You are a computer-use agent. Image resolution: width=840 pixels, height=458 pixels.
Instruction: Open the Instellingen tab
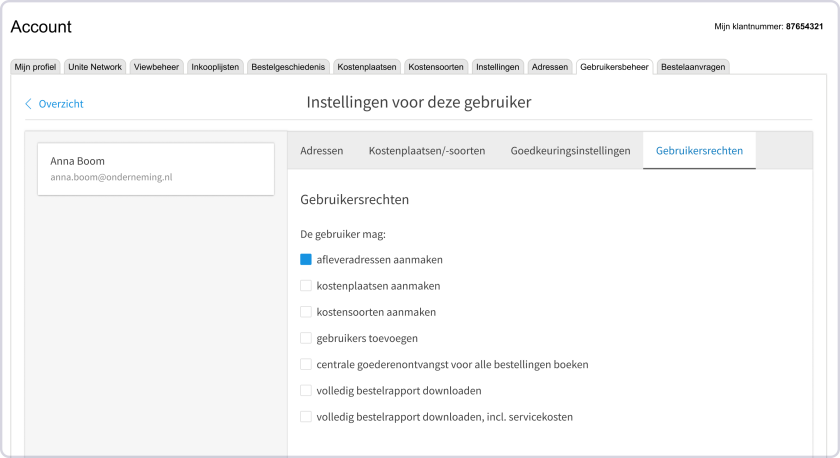[x=498, y=67]
